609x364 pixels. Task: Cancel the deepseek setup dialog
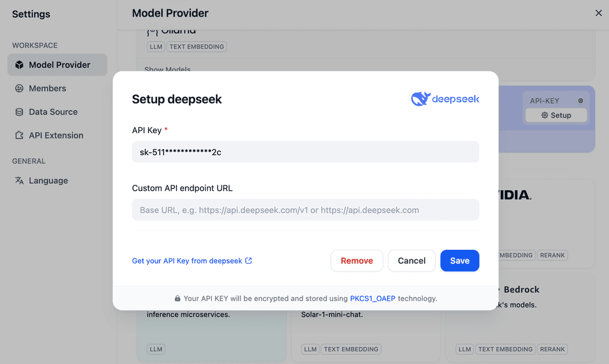(412, 261)
